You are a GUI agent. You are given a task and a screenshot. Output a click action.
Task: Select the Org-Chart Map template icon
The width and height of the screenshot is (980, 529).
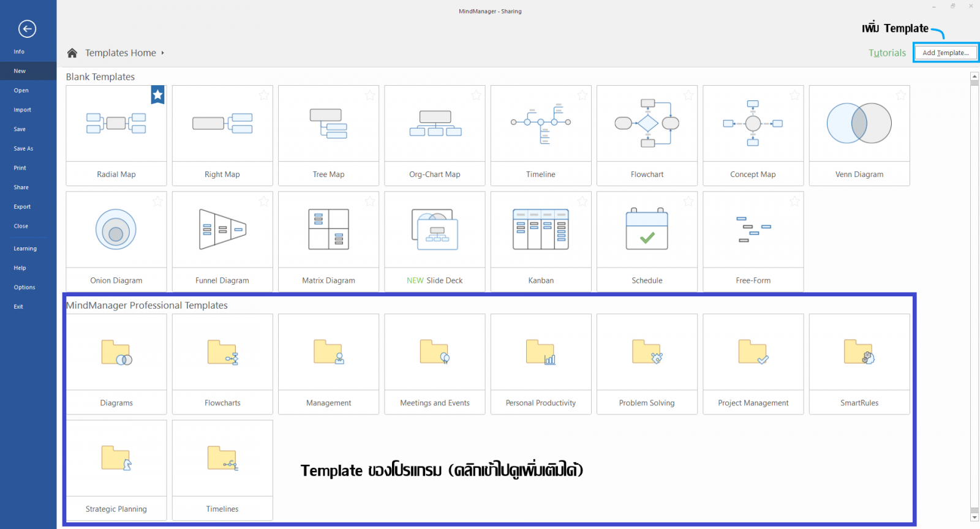[435, 123]
